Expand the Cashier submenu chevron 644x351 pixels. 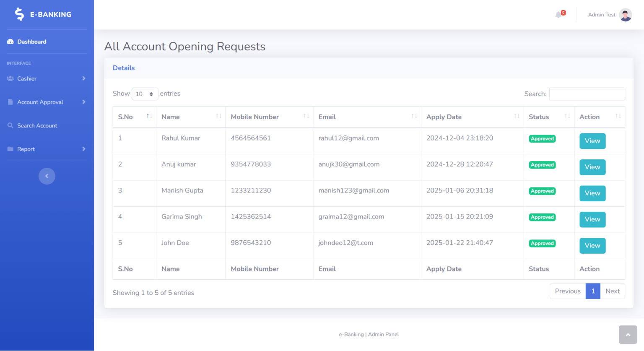click(83, 78)
